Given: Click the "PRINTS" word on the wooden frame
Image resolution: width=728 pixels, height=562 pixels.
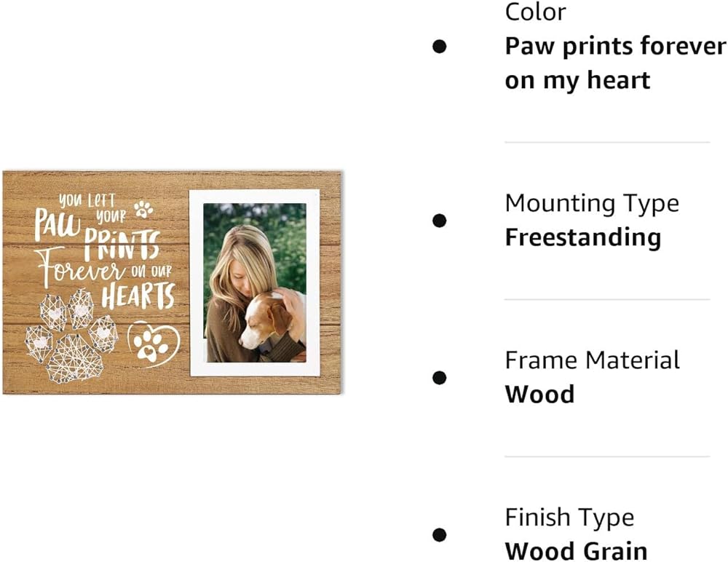Looking at the screenshot, I should 122,245.
